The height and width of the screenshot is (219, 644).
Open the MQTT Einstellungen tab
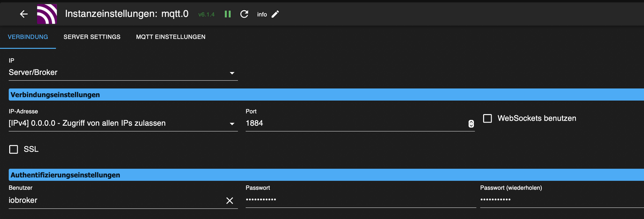click(171, 37)
